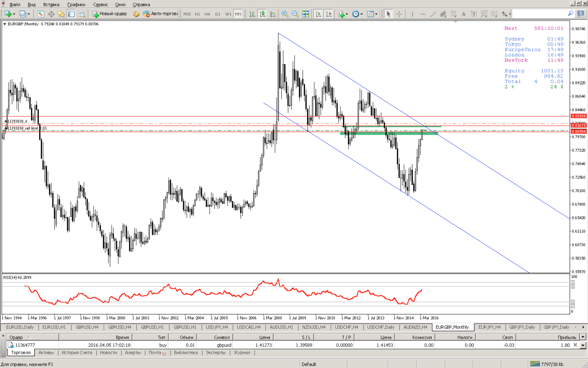
Task: Open the Market Watch window icon
Action: pos(41,14)
